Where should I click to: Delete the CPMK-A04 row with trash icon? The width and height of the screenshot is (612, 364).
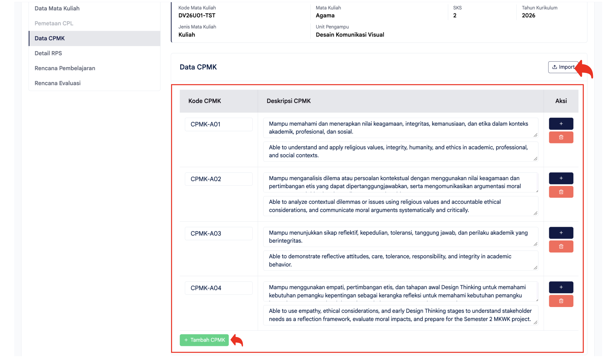click(x=561, y=301)
